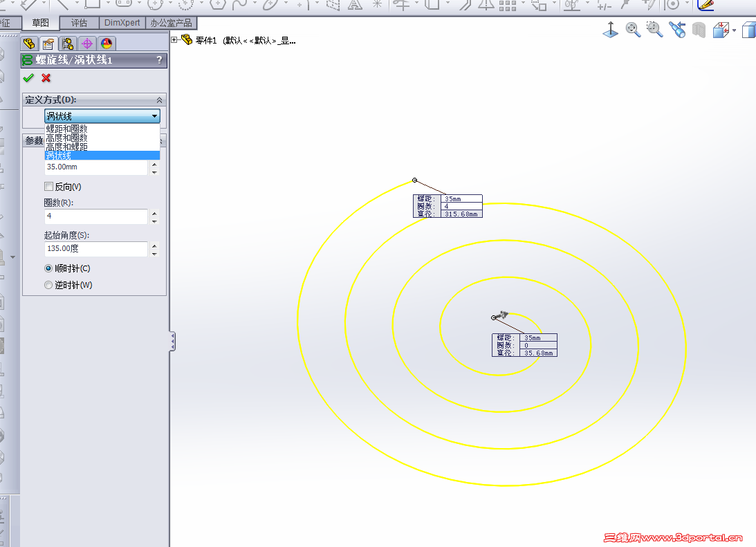Image resolution: width=756 pixels, height=547 pixels.
Task: Choose 高度和螺距 from the dropdown list
Action: [102, 147]
